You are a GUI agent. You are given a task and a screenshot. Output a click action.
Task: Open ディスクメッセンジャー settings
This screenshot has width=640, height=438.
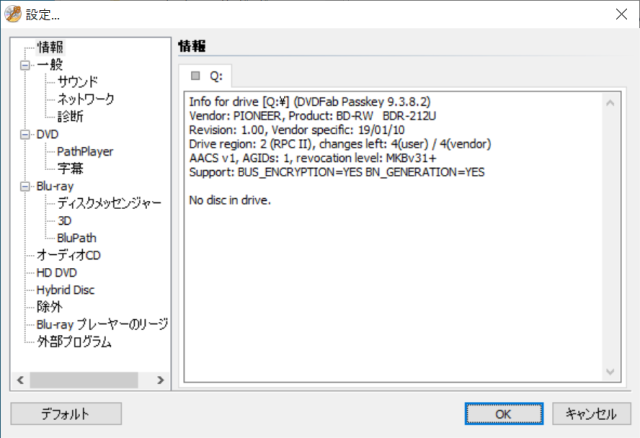pos(109,203)
